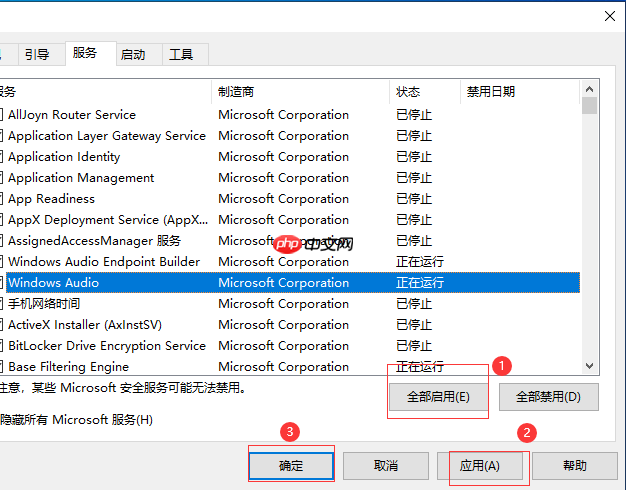Click 正在运行 status of Windows Audio Endpoint Builder
The height and width of the screenshot is (490, 626).
tap(420, 262)
